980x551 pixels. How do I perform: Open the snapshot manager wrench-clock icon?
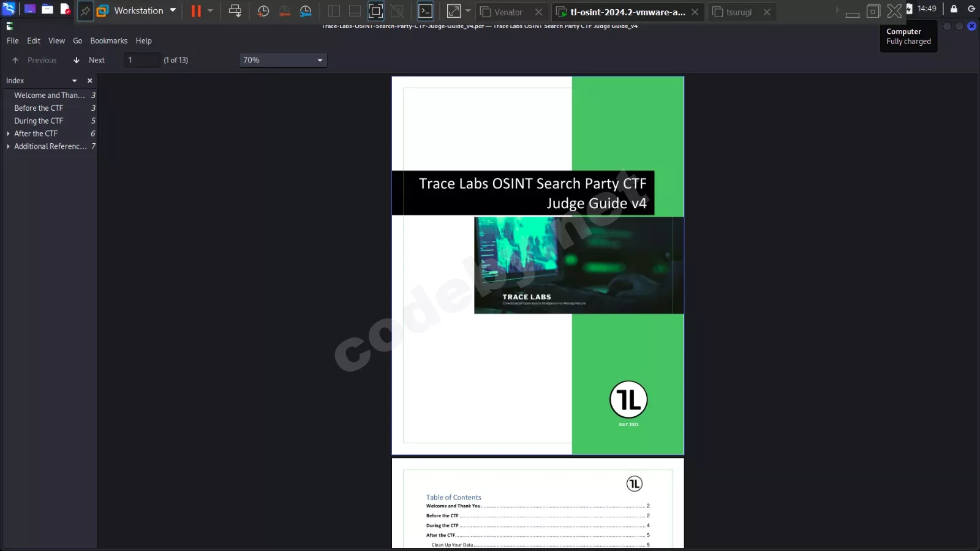[306, 11]
